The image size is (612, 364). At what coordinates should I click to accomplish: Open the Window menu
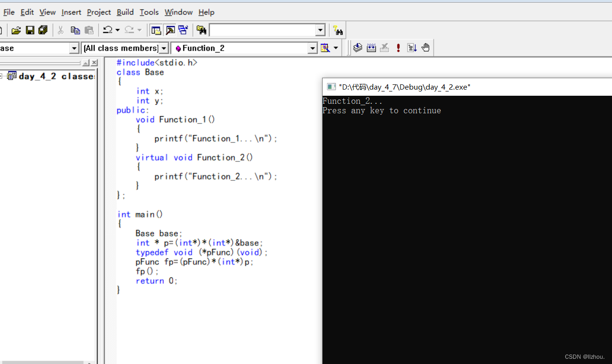click(178, 12)
